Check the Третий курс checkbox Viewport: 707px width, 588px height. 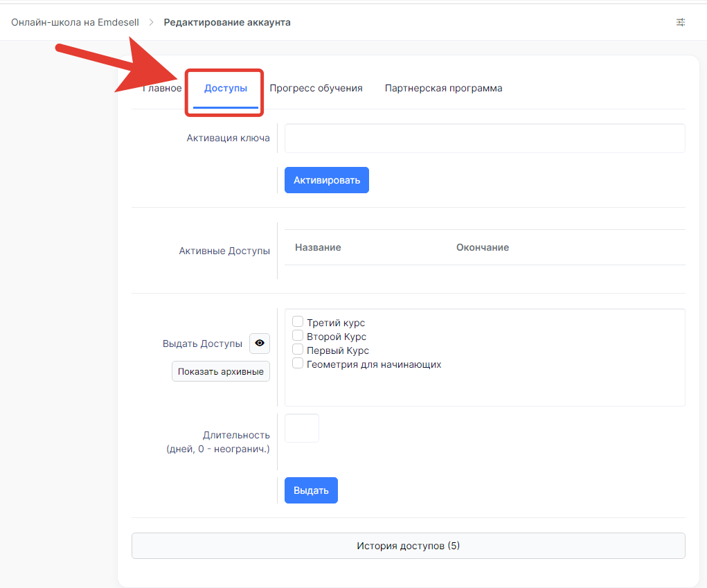tap(298, 322)
